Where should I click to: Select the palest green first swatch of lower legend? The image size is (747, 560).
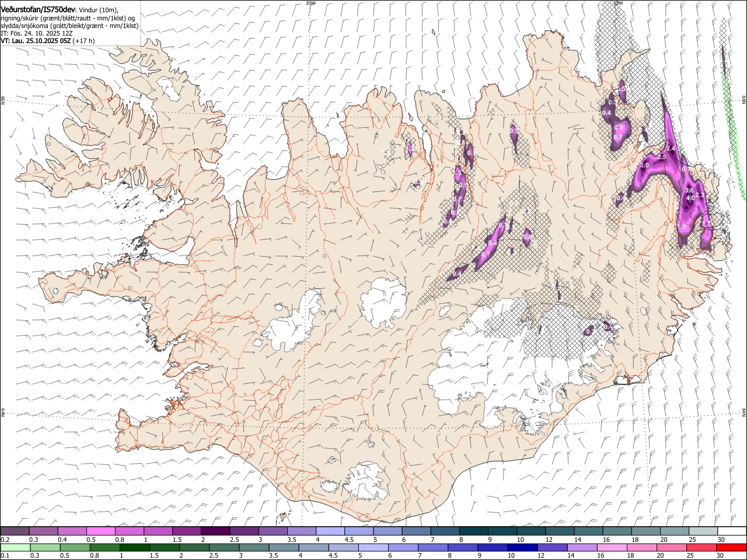15,548
